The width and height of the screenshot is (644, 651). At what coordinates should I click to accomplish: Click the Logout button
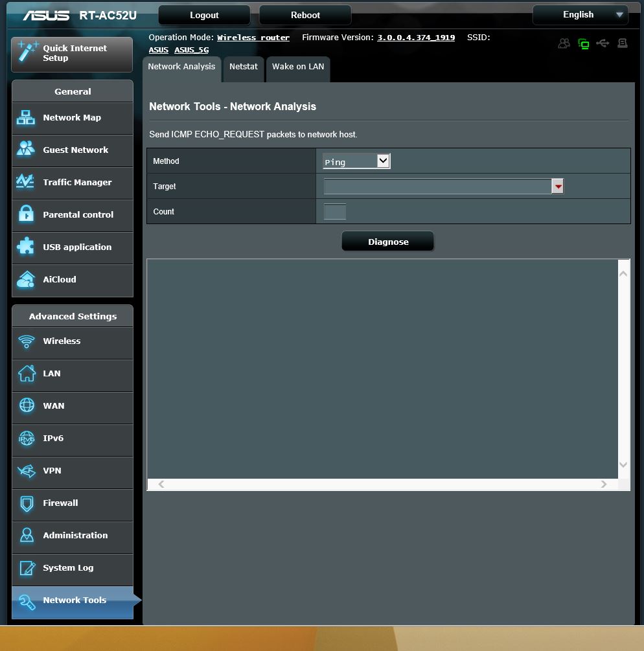(x=204, y=16)
